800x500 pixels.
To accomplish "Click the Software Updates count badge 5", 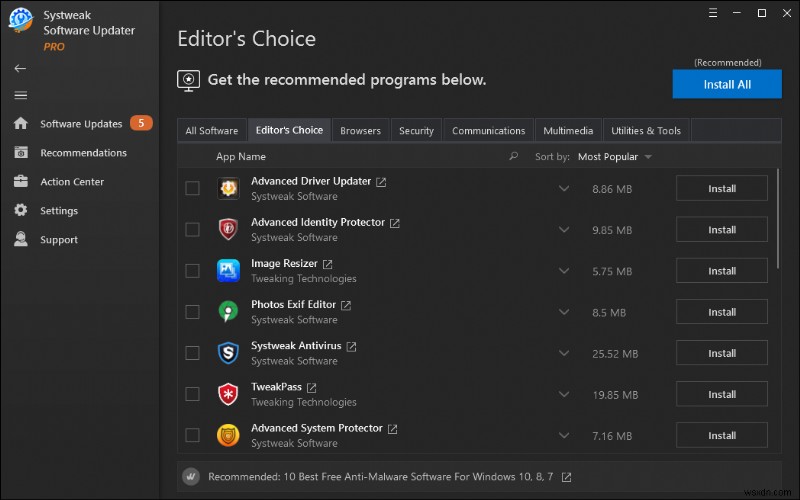I will point(141,123).
